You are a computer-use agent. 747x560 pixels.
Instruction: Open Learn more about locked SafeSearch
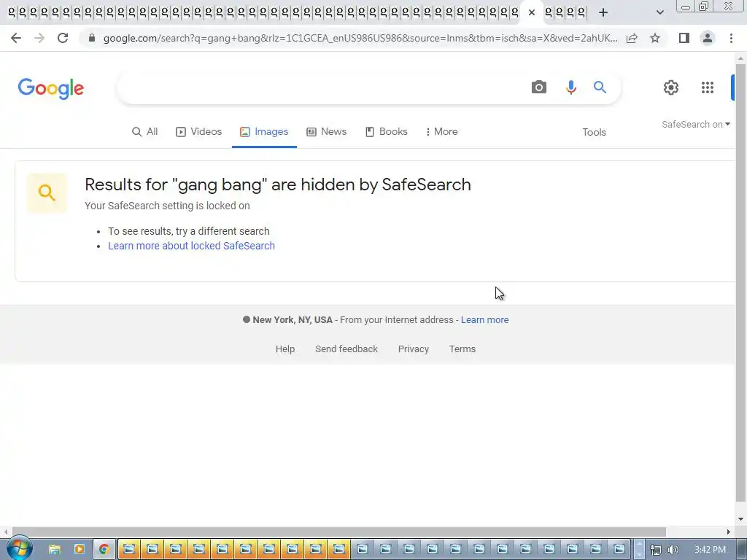pyautogui.click(x=192, y=246)
